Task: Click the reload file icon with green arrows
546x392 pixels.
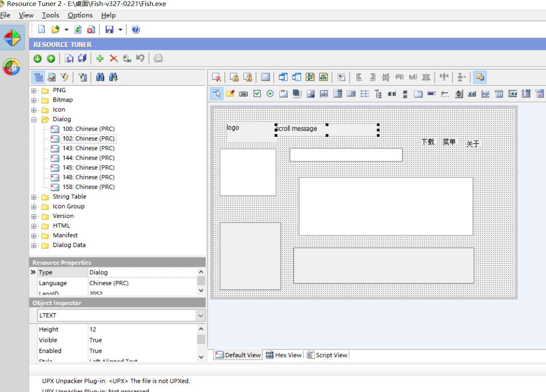Action: click(78, 29)
